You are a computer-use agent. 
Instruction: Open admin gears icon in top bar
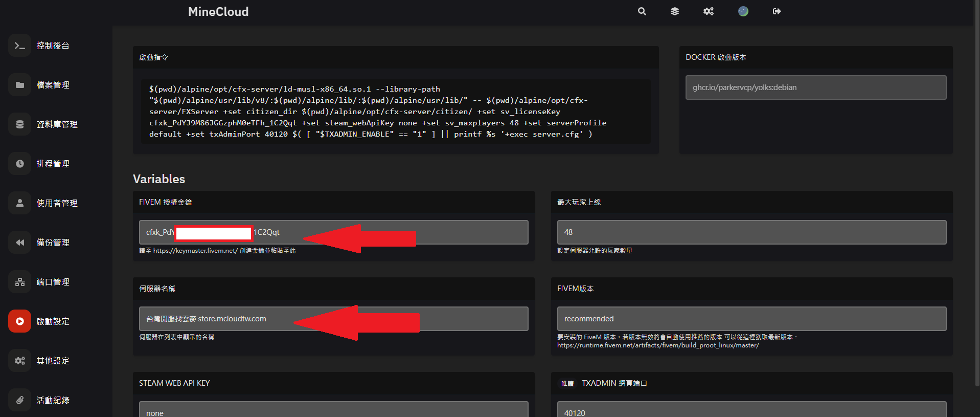708,11
